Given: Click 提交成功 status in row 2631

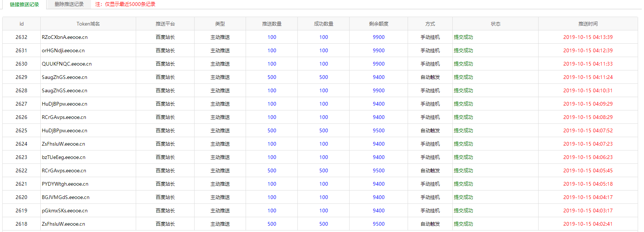Looking at the screenshot, I should pos(463,50).
